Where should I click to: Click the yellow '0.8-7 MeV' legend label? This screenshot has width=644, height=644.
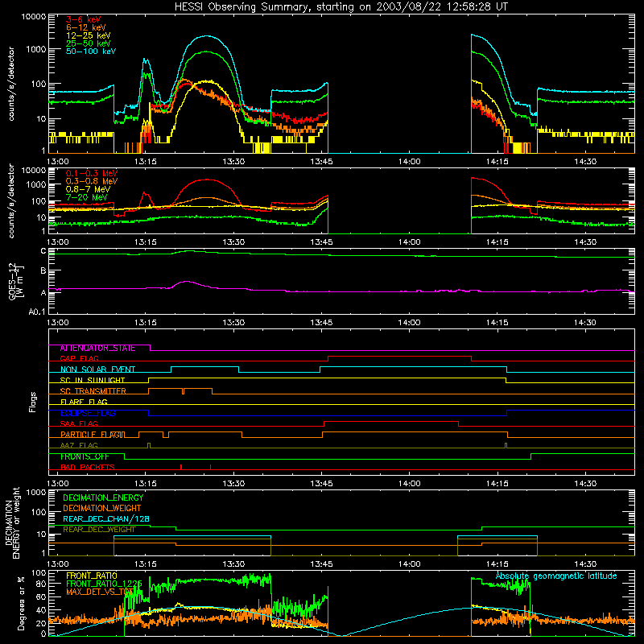pos(88,189)
